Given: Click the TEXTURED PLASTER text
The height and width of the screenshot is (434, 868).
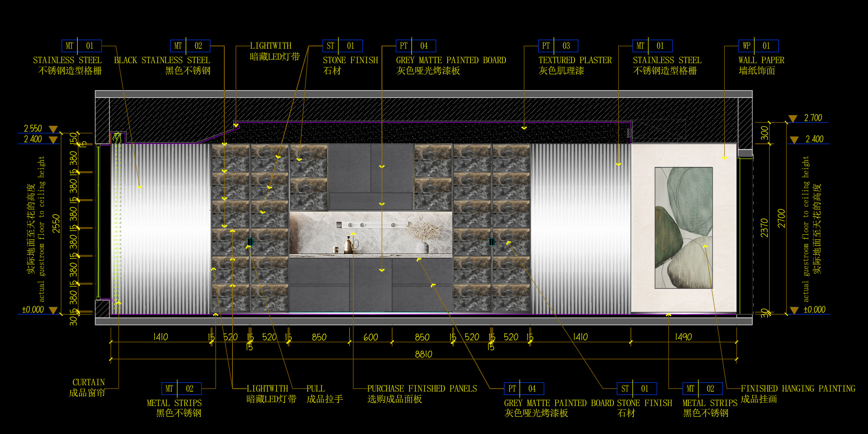Looking at the screenshot, I should [575, 60].
